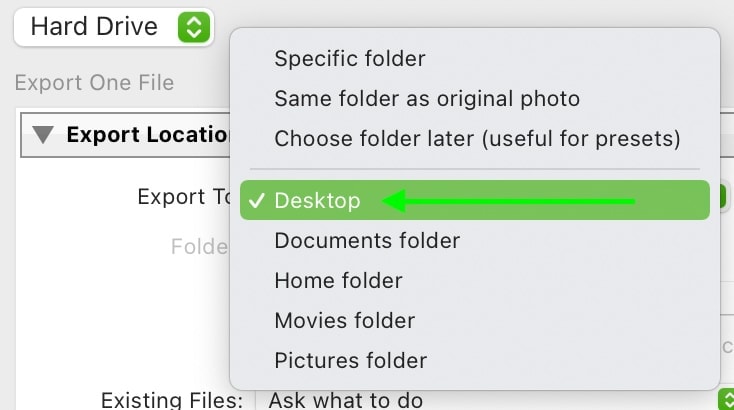Select Specific folder from the menu
This screenshot has width=734, height=410.
pyautogui.click(x=350, y=59)
